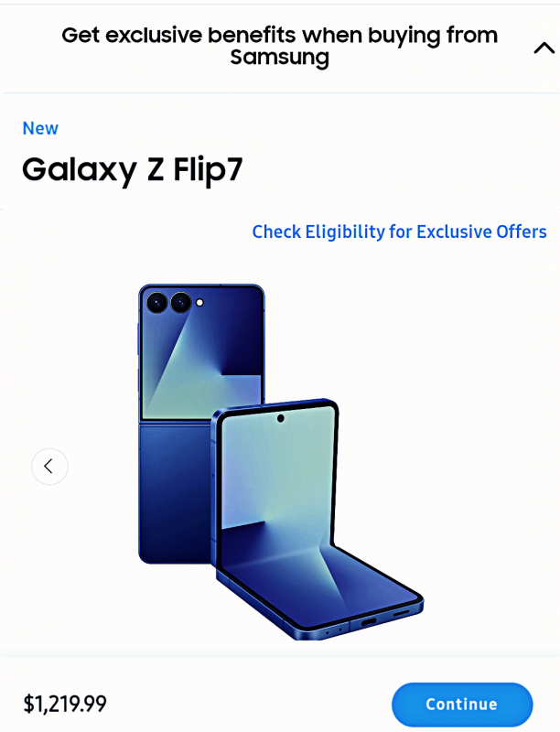Click the word Samsung in banner heading
The height and width of the screenshot is (732, 560).
click(x=279, y=58)
